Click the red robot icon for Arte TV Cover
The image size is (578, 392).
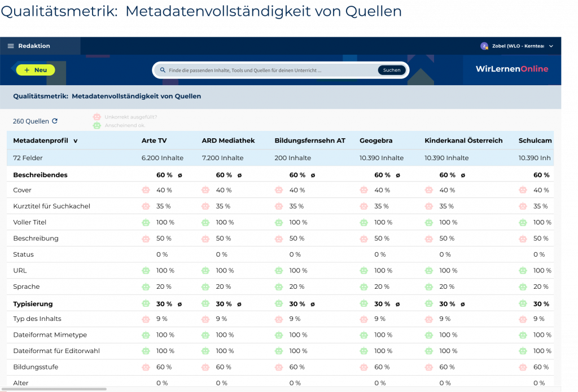pyautogui.click(x=146, y=191)
